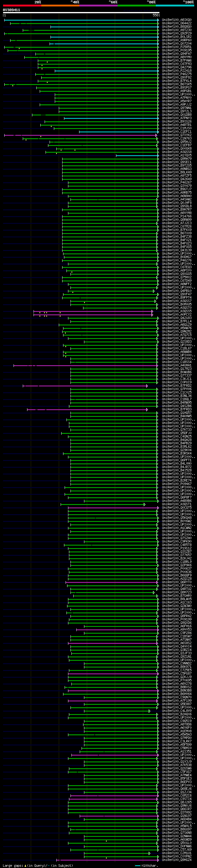Choose the UniRef100_Q9ZP29 entry

176,33
